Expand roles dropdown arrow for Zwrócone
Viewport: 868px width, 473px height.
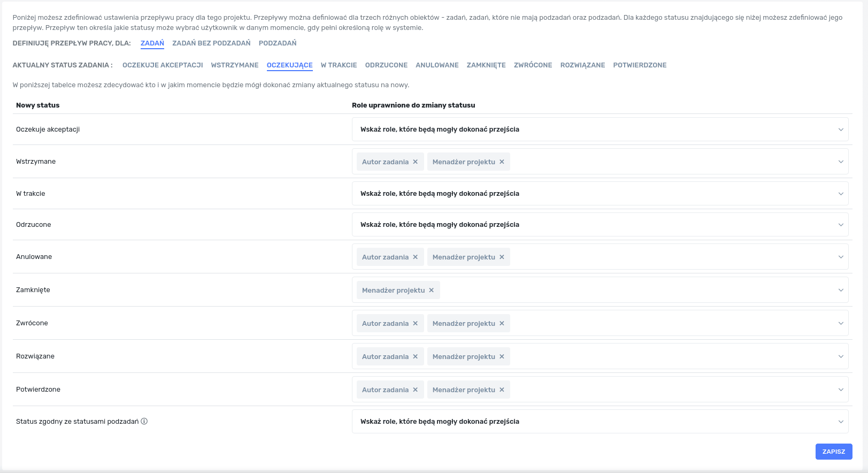(841, 323)
